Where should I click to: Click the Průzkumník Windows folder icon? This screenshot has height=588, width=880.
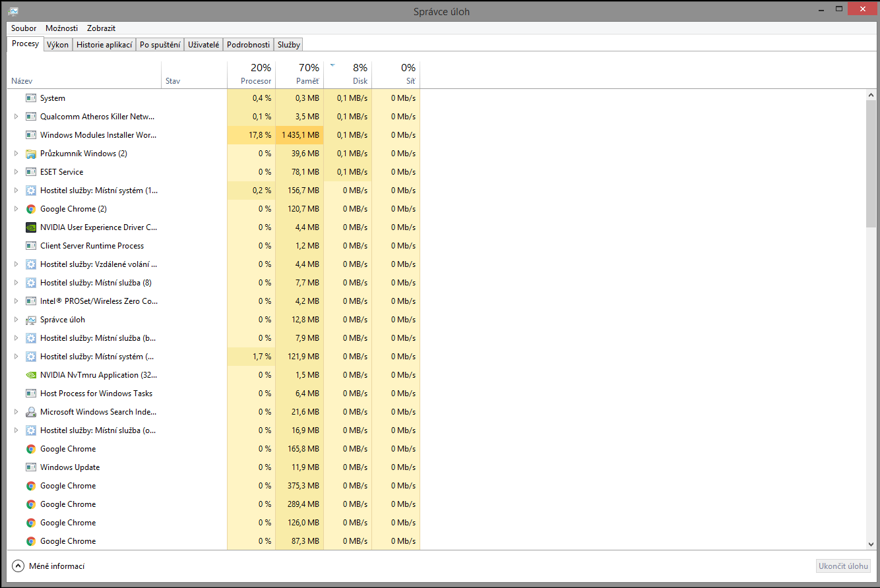coord(30,154)
